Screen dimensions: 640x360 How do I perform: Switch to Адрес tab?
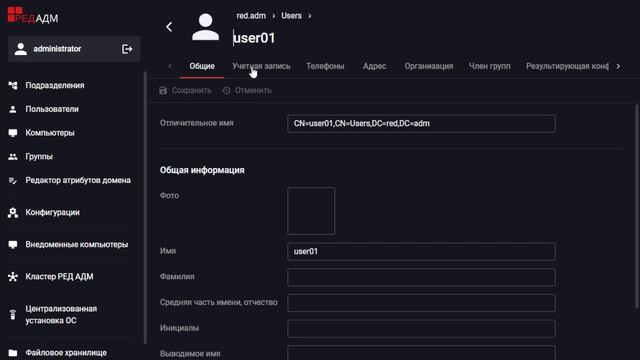[x=374, y=66]
